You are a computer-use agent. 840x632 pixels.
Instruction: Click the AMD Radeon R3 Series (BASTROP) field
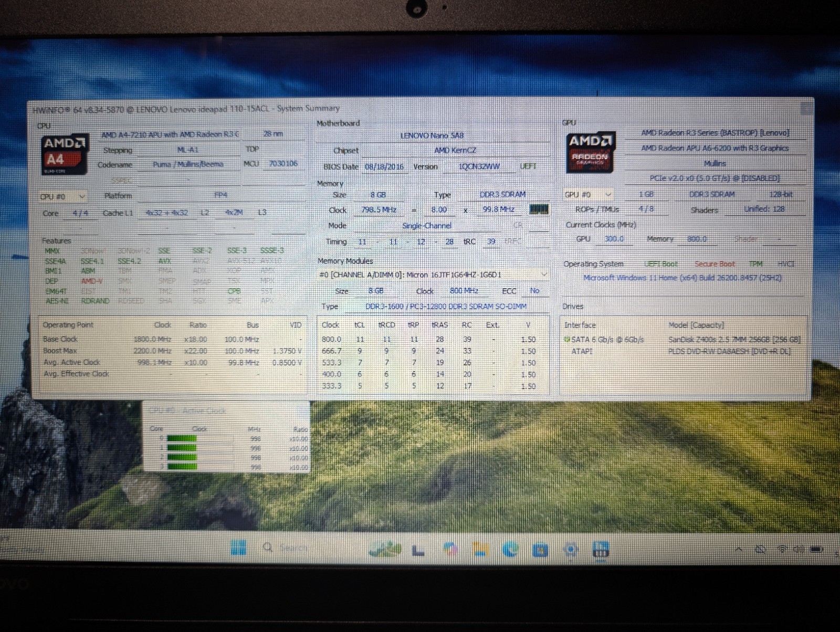pos(715,133)
